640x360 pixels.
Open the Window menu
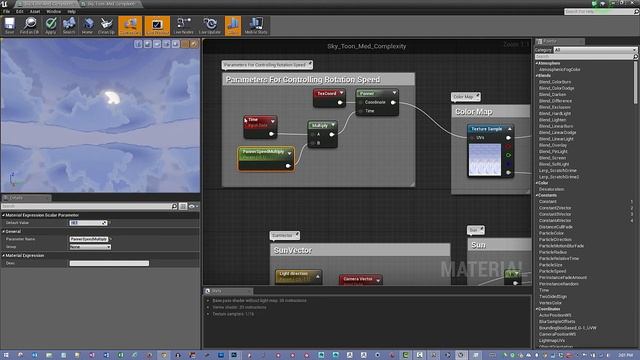coord(53,11)
